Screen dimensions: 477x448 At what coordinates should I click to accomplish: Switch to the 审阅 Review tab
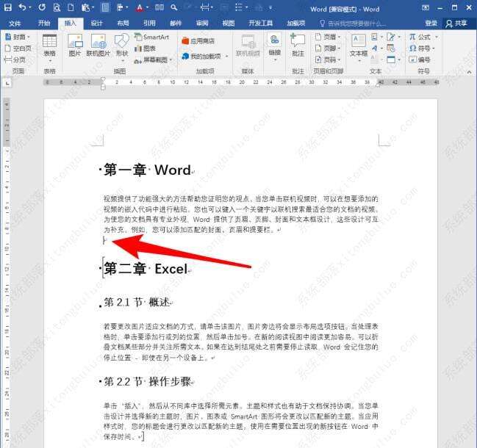[x=202, y=24]
